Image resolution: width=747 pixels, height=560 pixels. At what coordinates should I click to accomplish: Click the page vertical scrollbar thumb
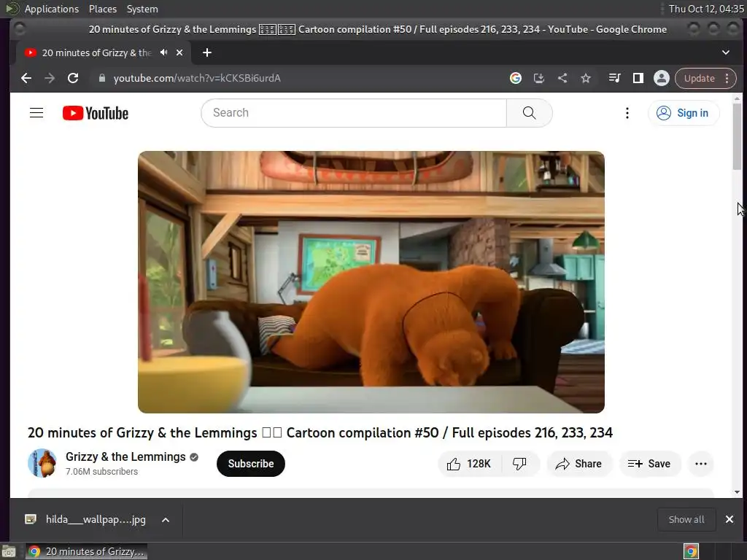[x=737, y=136]
